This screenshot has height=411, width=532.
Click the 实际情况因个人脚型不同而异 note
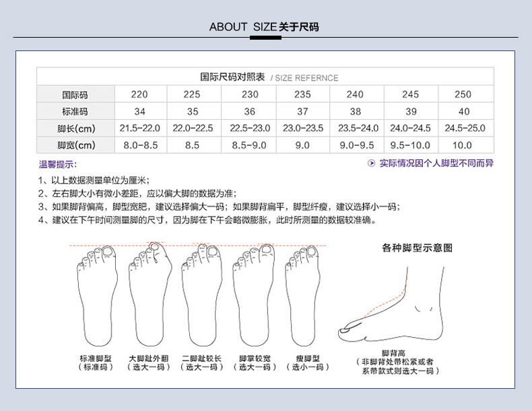click(x=436, y=163)
